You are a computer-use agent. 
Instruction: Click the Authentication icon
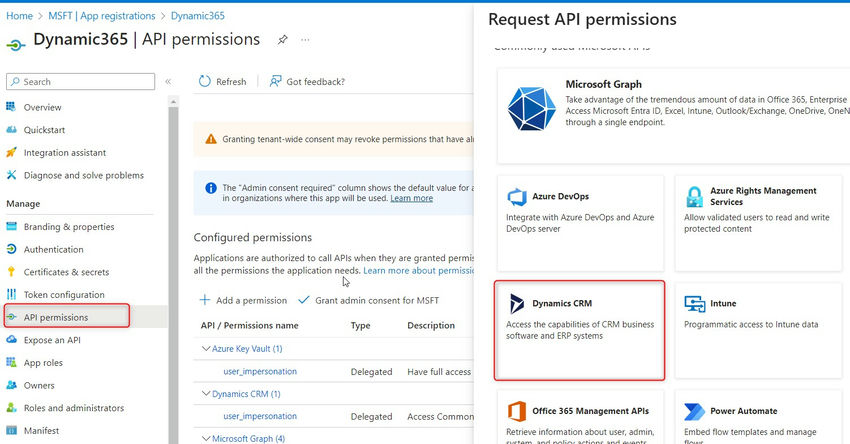(x=11, y=249)
